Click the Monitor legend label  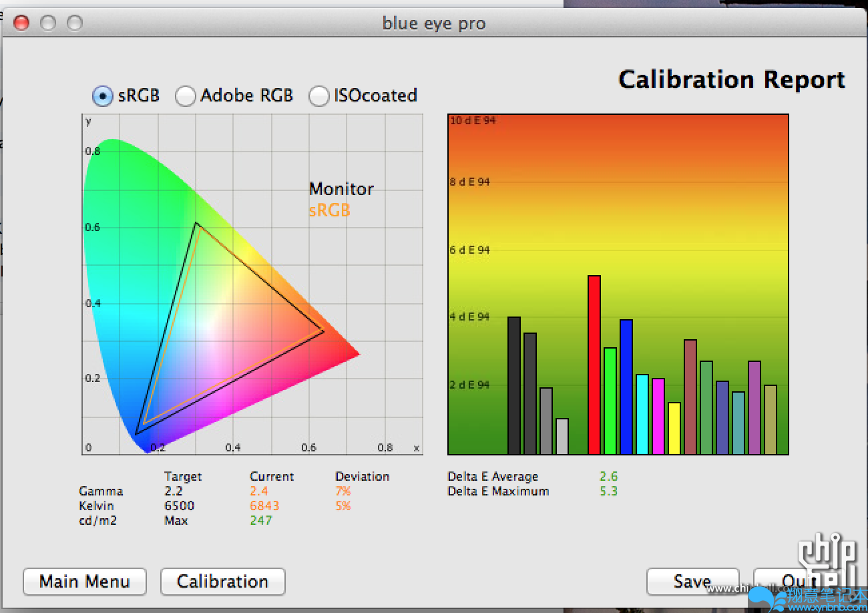(x=341, y=189)
